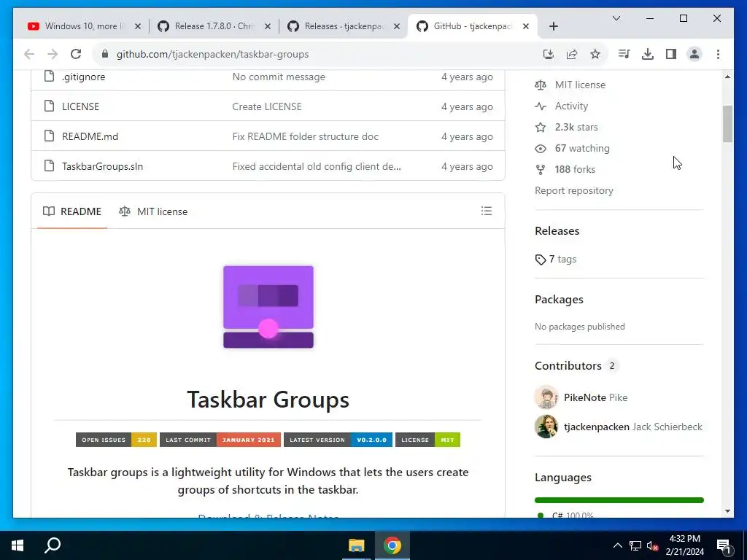Expand the tab search chevron
747x560 pixels.
(616, 18)
